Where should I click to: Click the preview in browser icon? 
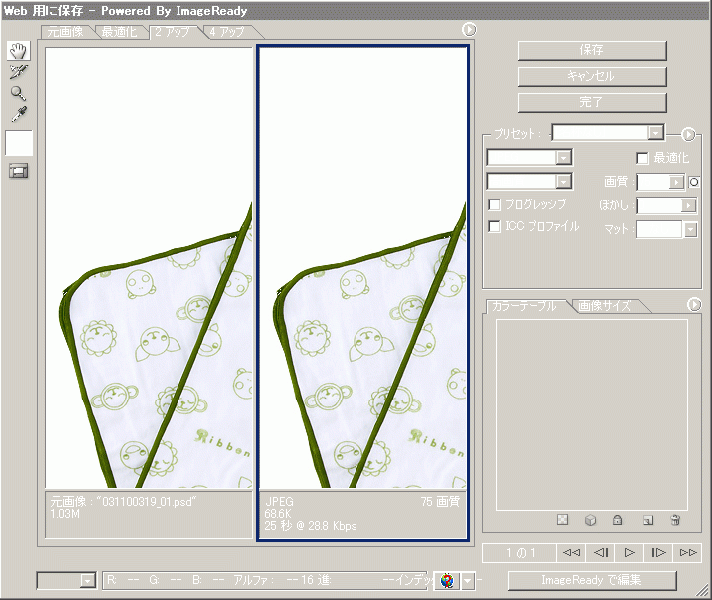click(x=447, y=580)
